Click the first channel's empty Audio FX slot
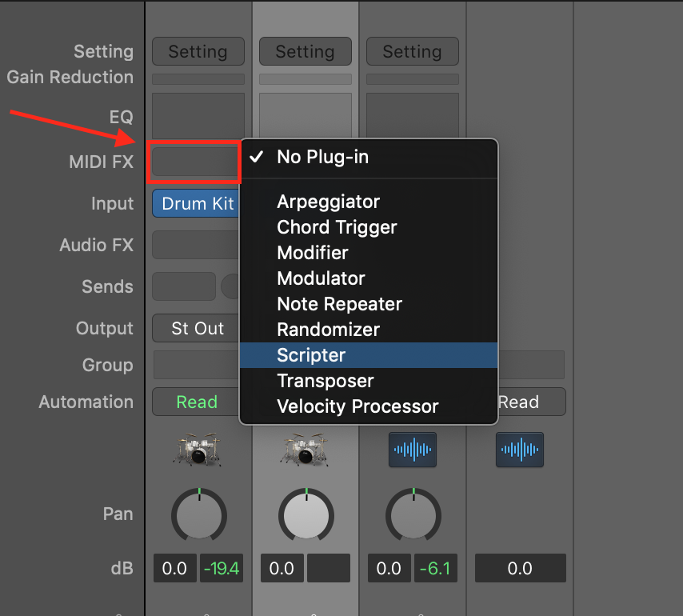 [x=195, y=245]
